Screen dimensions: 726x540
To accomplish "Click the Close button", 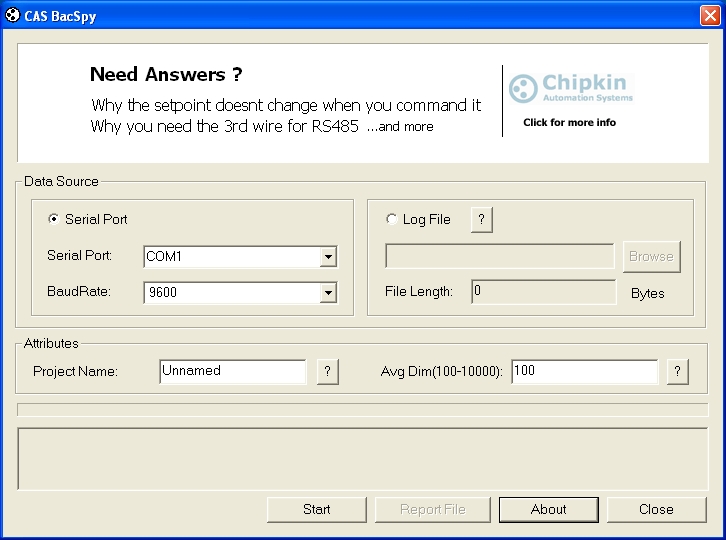I will 657,510.
